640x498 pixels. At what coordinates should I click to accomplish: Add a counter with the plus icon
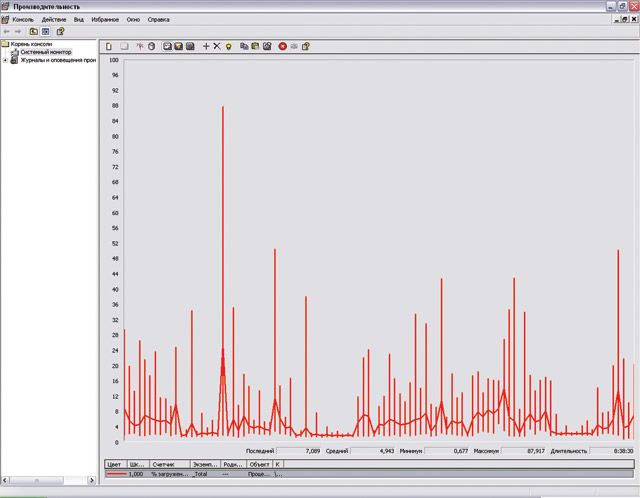pos(206,47)
